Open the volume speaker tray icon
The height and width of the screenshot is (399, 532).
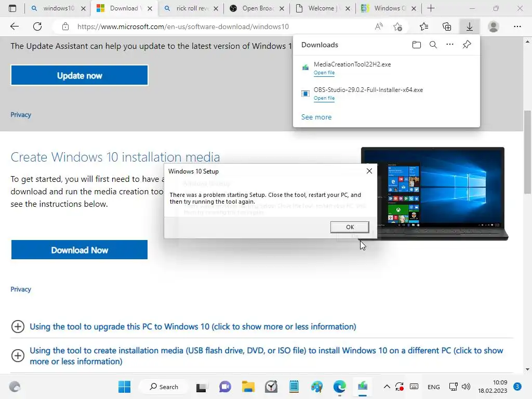pos(466,387)
